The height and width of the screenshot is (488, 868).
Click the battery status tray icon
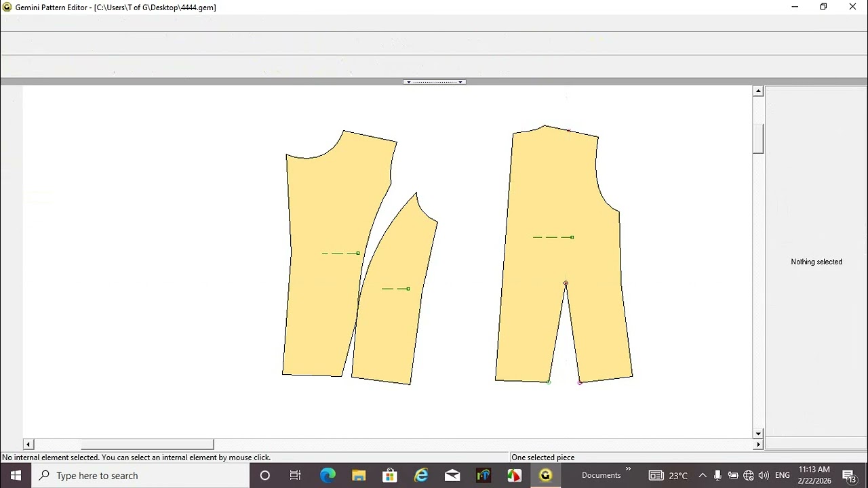733,475
